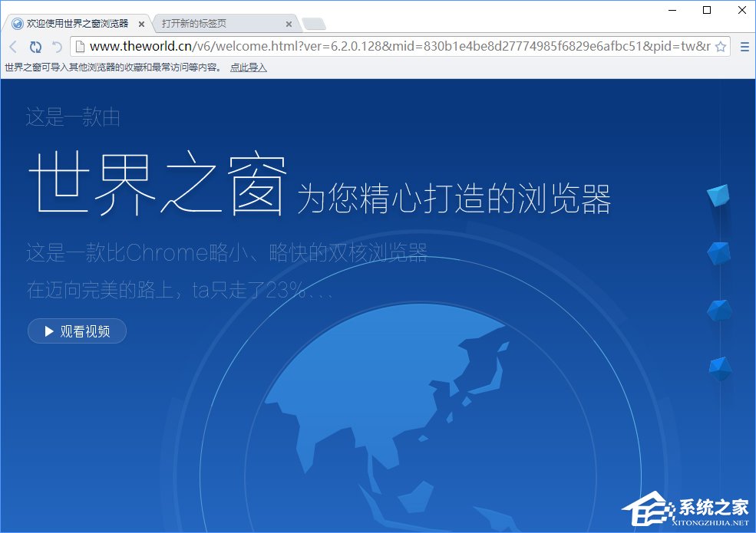Screen dimensions: 756x533
Task: Refresh the current welcome page
Action: [36, 47]
